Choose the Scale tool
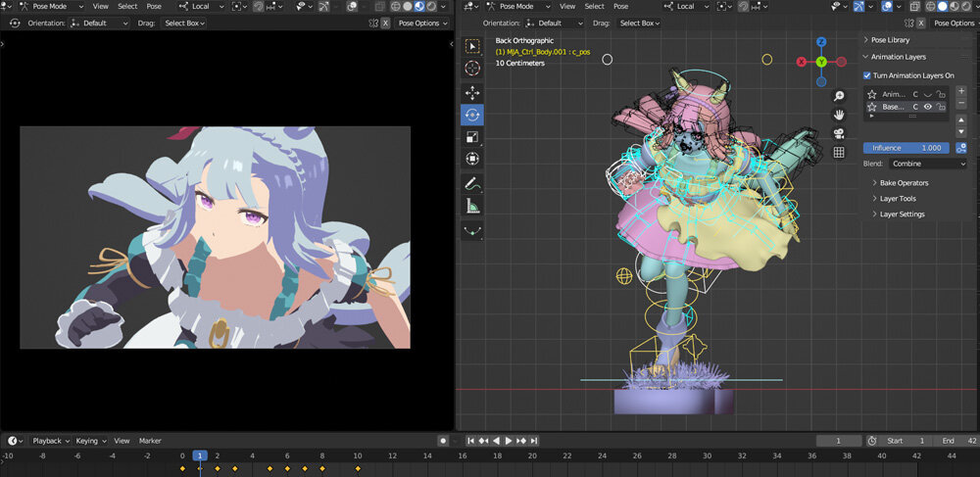This screenshot has width=980, height=477. tap(472, 137)
